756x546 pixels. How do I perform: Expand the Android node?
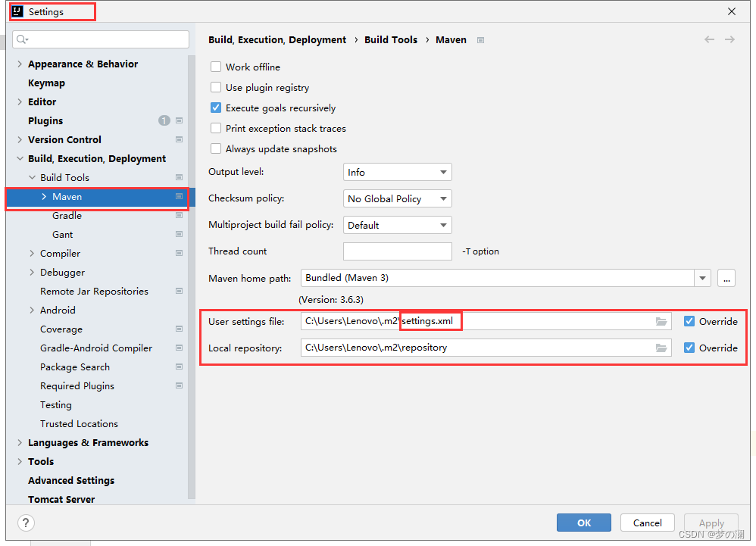point(33,310)
